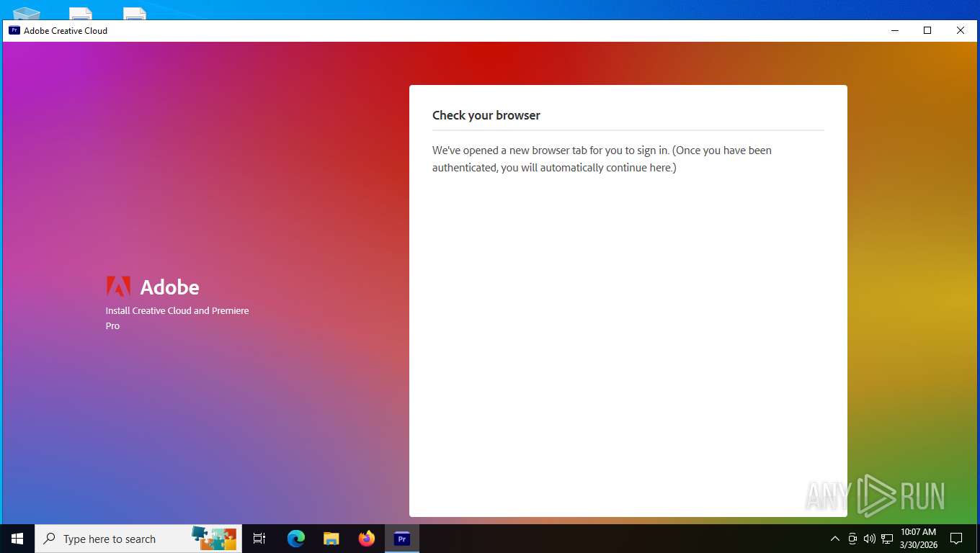Click the Type here to search box
Screen dimensions: 980x553
(137, 539)
